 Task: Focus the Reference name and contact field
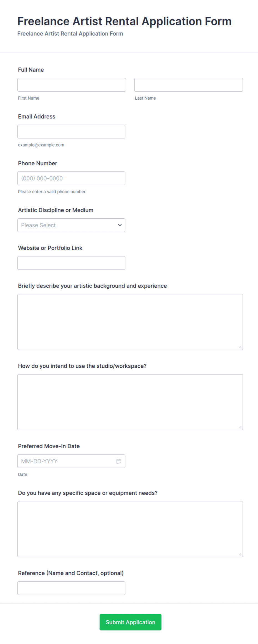71,588
